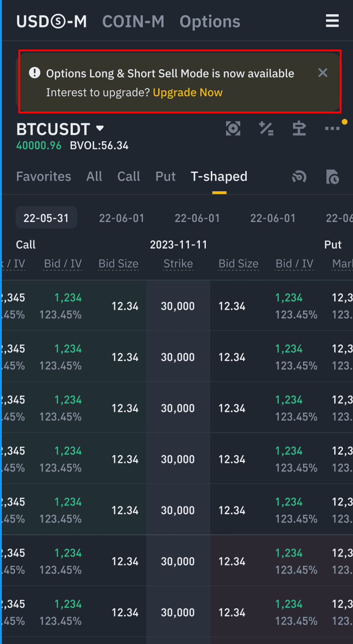Click the gauge icon near T-shaped
The image size is (353, 644).
tap(299, 177)
